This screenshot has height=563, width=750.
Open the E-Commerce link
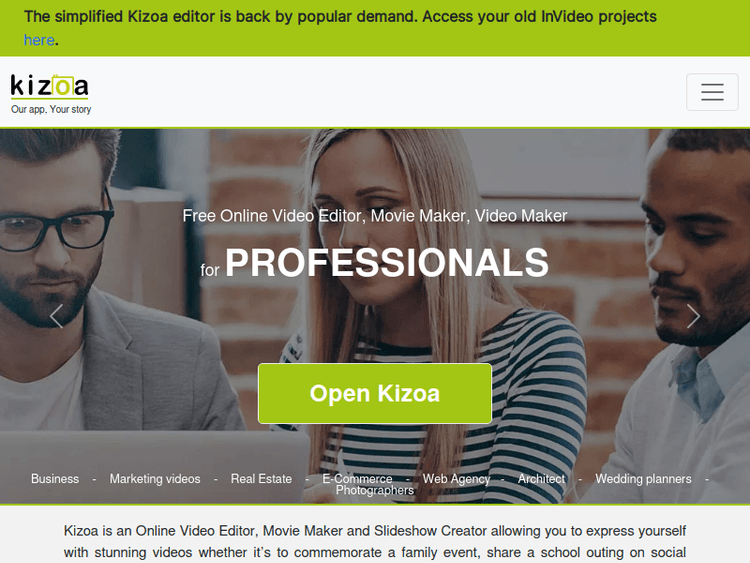coord(357,478)
